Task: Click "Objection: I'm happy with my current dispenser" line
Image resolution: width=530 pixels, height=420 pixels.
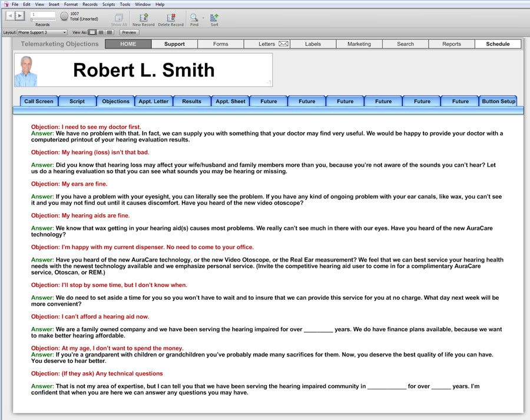Action: (x=143, y=247)
